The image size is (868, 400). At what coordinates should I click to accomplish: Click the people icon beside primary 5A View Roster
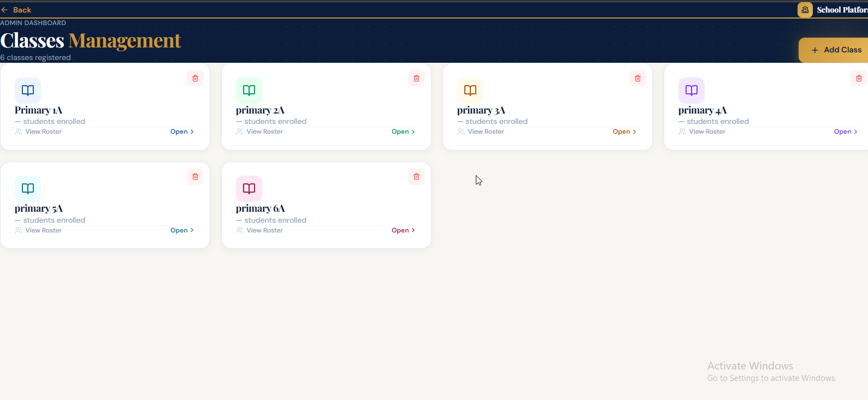point(19,230)
